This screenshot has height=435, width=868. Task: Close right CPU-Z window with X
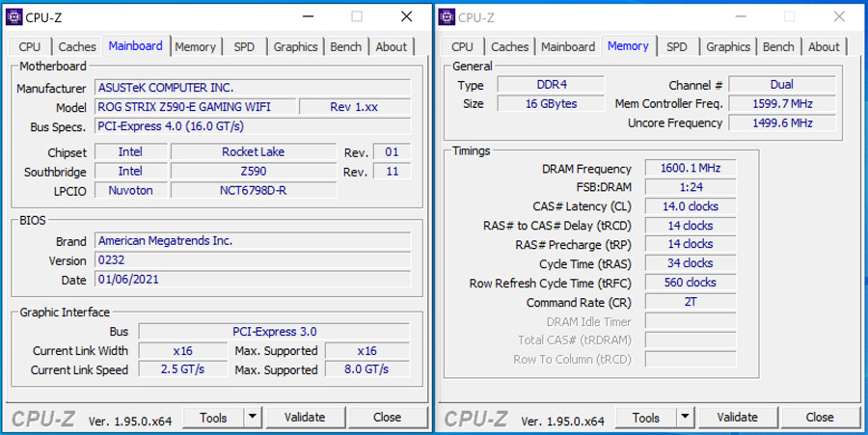click(x=840, y=17)
